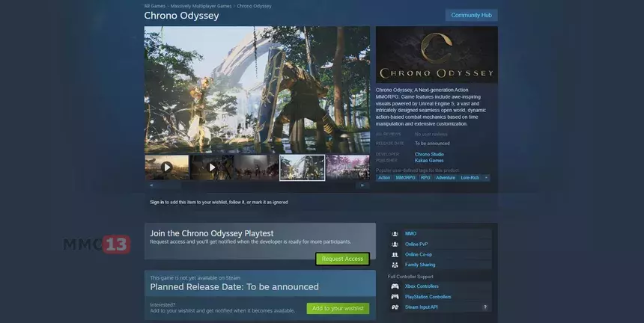Image resolution: width=644 pixels, height=323 pixels.
Task: Open the Online PvP feature link
Action: click(416, 244)
